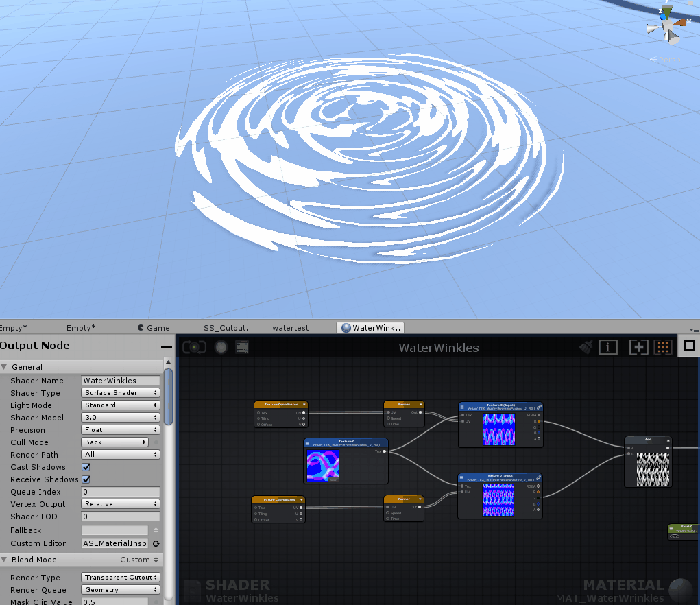Click the upper Texture input node menu icon
The width and height of the screenshot is (700, 605).
pyautogui.click(x=462, y=407)
